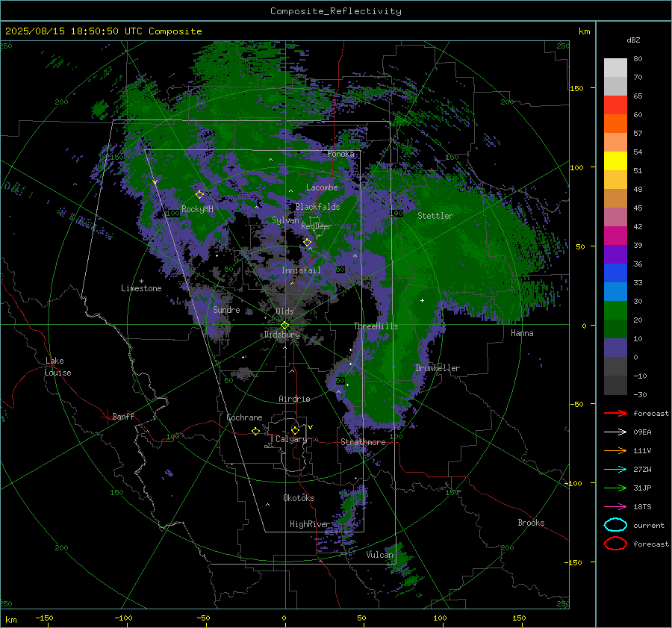Click the Didsbury city label
This screenshot has height=628, width=672.
click(281, 334)
